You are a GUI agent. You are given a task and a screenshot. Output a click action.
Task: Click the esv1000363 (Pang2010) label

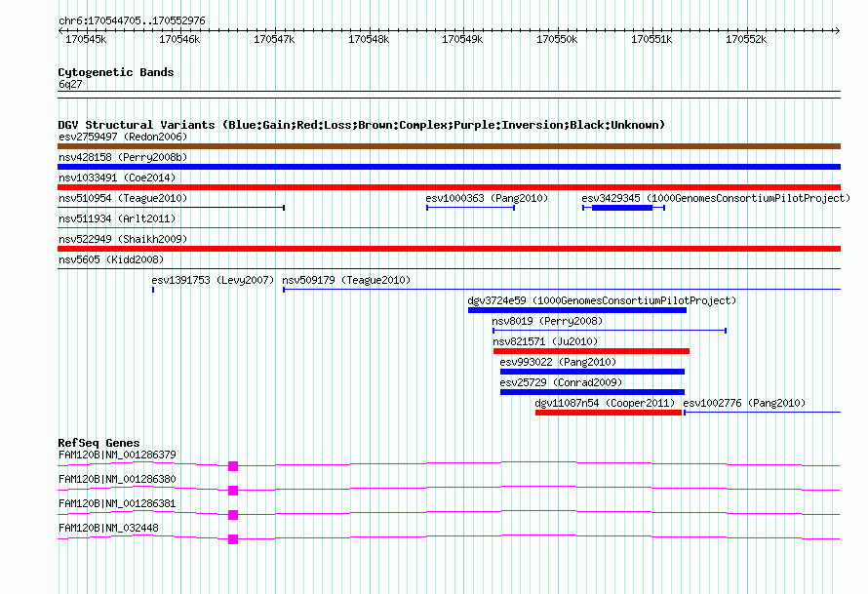pyautogui.click(x=487, y=198)
